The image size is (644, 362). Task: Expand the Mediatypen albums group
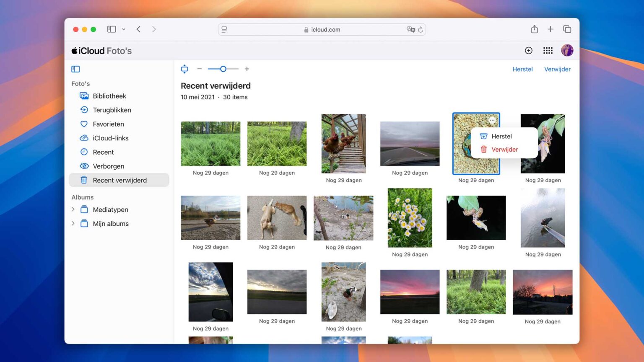tap(73, 209)
